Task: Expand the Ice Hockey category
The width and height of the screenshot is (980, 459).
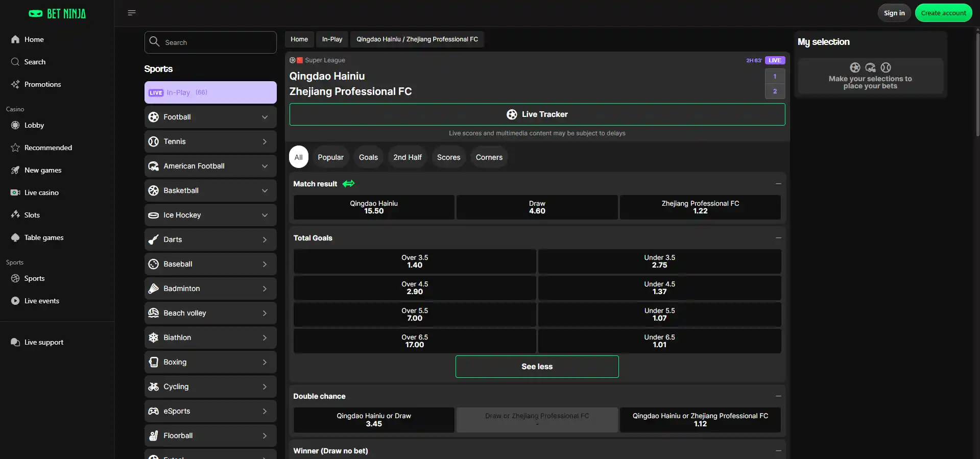Action: coord(210,215)
